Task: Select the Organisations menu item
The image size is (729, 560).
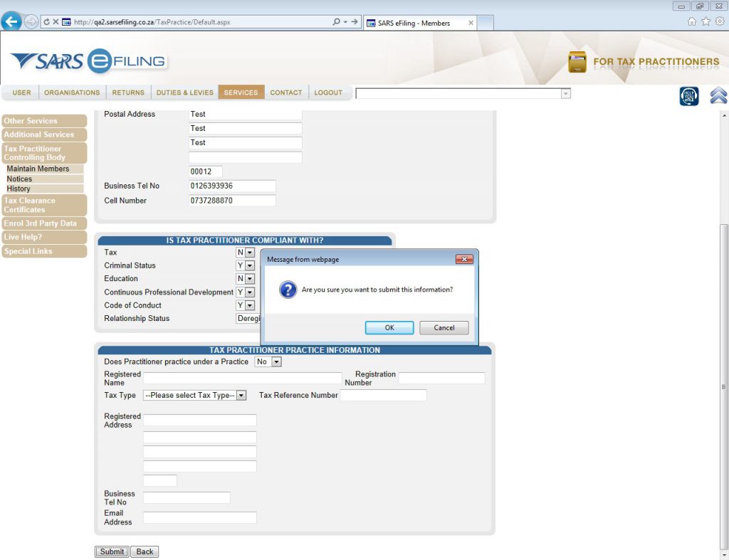Action: (x=72, y=92)
